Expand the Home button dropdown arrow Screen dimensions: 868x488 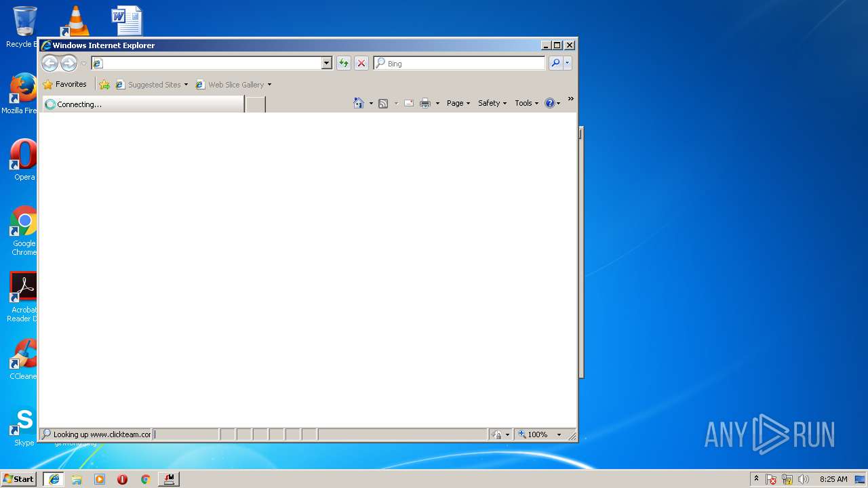point(371,103)
